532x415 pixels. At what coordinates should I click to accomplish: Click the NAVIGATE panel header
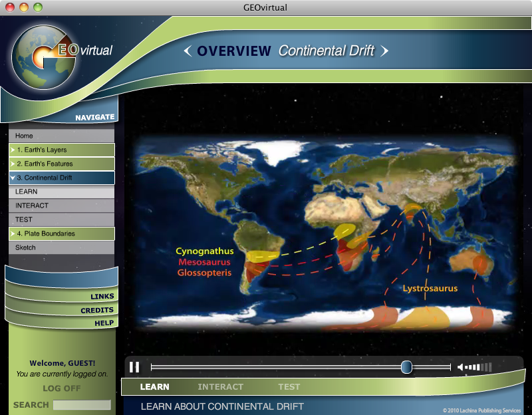[95, 118]
